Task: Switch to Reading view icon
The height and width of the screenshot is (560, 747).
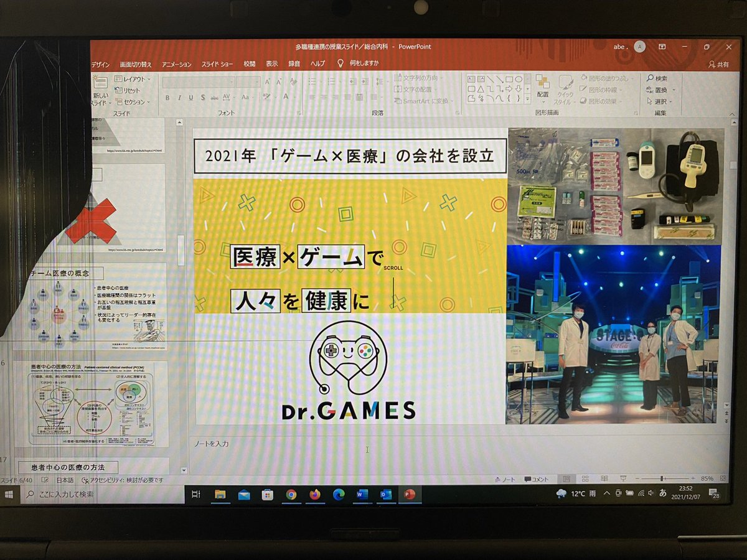Action: click(604, 478)
